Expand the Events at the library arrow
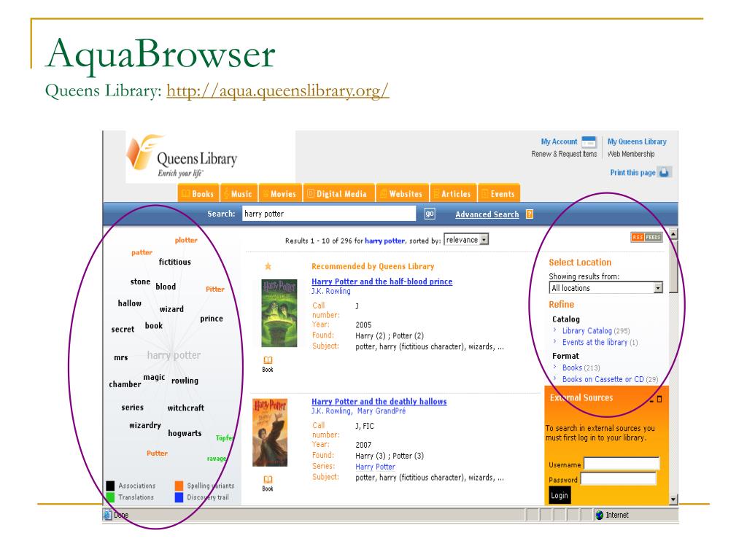747x560 pixels. pos(555,341)
